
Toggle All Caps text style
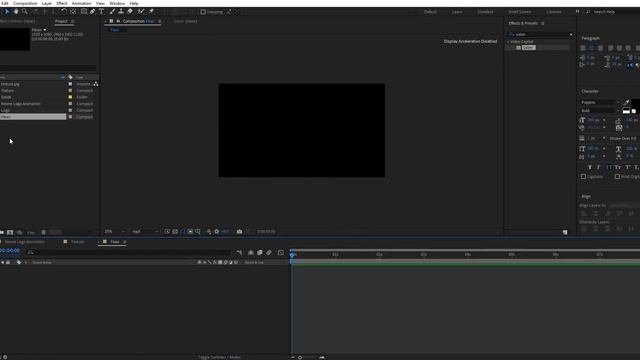click(x=609, y=167)
